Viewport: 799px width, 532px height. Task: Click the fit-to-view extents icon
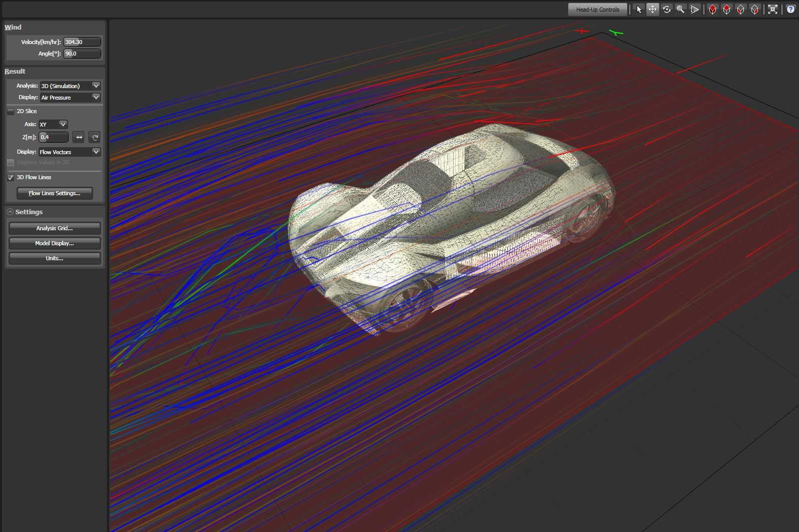point(773,10)
